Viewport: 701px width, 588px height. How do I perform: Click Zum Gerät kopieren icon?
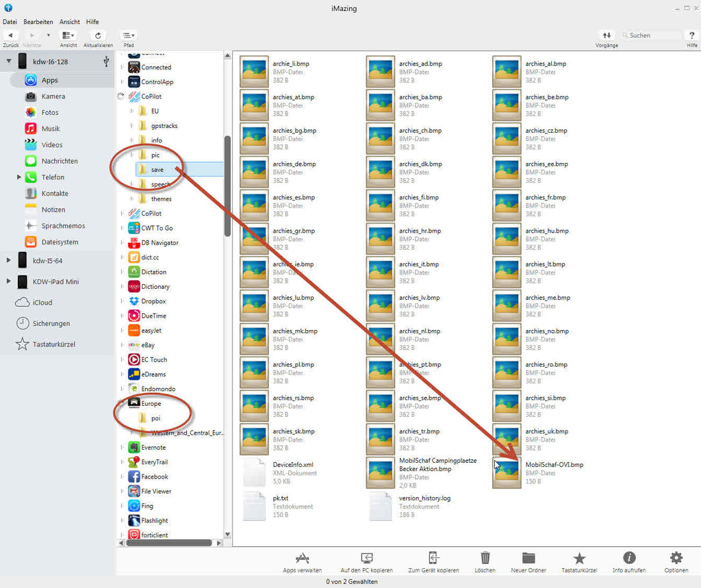coord(433,558)
